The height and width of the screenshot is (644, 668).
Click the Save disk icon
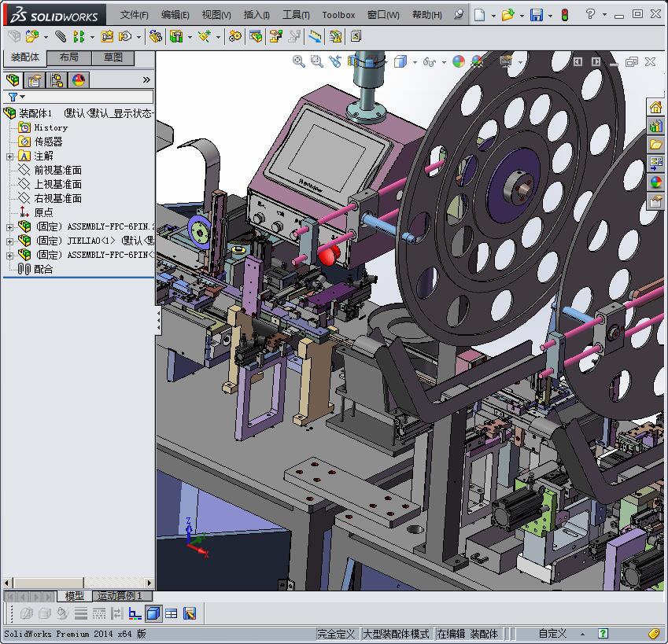click(x=536, y=15)
